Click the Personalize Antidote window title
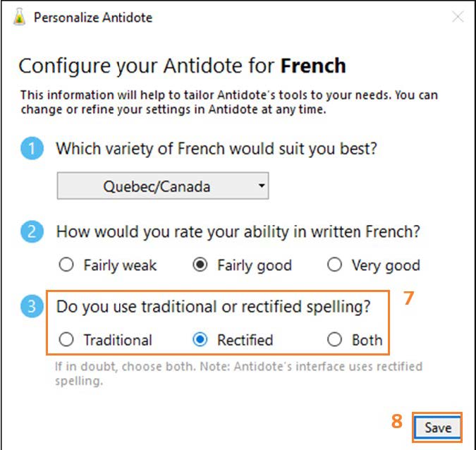The height and width of the screenshot is (450, 476). click(x=93, y=17)
